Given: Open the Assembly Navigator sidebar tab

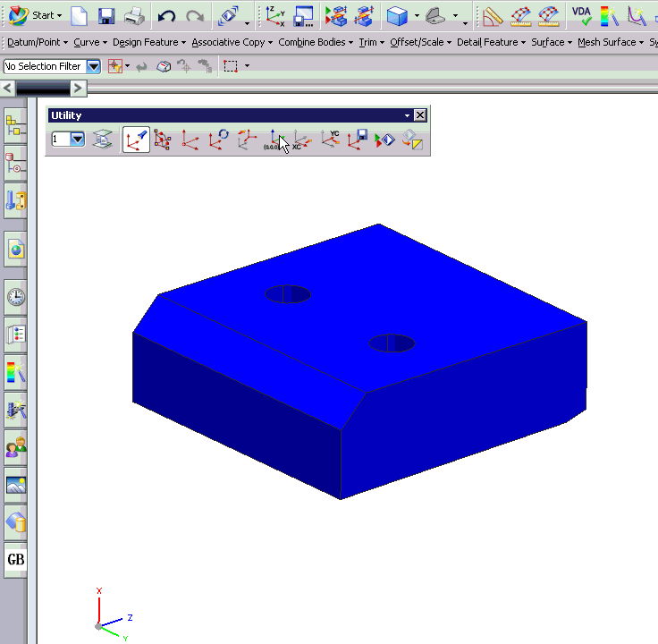Looking at the screenshot, I should (16, 126).
